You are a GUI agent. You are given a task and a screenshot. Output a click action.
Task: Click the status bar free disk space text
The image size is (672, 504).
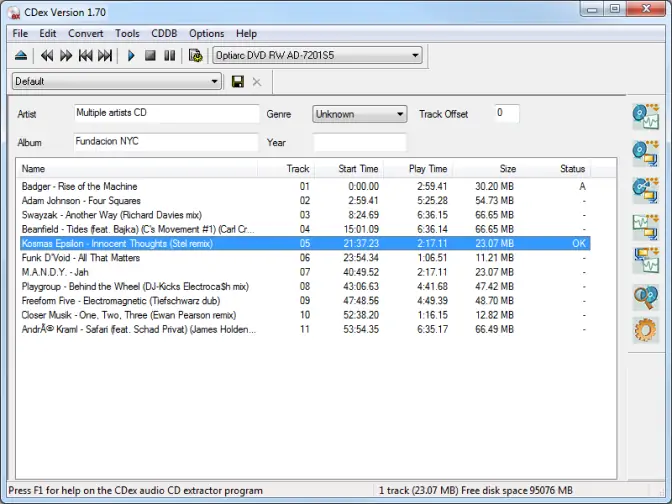click(517, 490)
